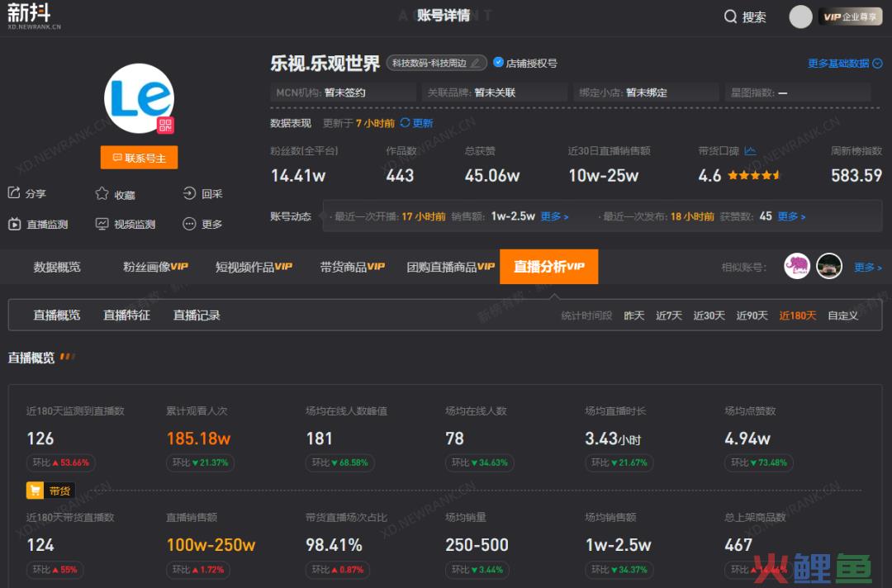Open the 视频监测 video monitoring icon
Viewport: 892px width, 588px height.
click(x=101, y=223)
